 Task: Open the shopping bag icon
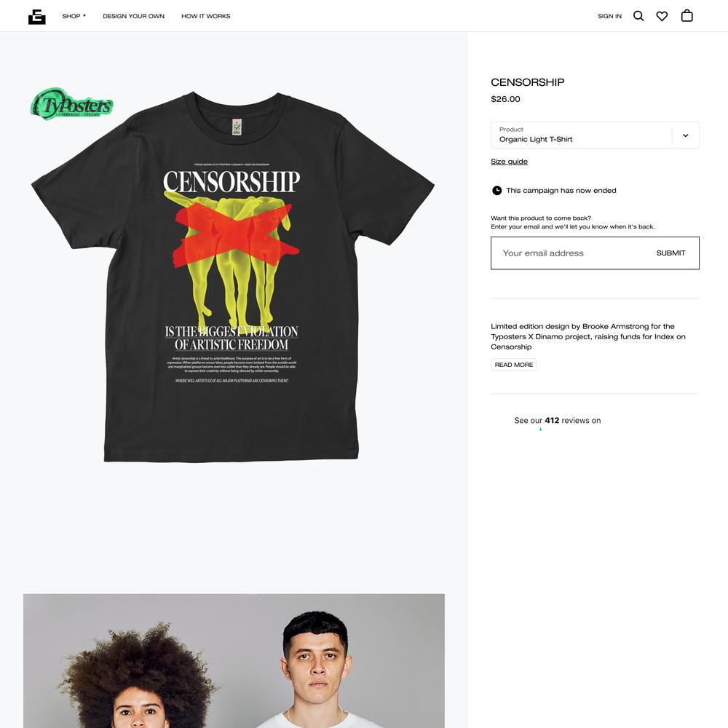(687, 16)
